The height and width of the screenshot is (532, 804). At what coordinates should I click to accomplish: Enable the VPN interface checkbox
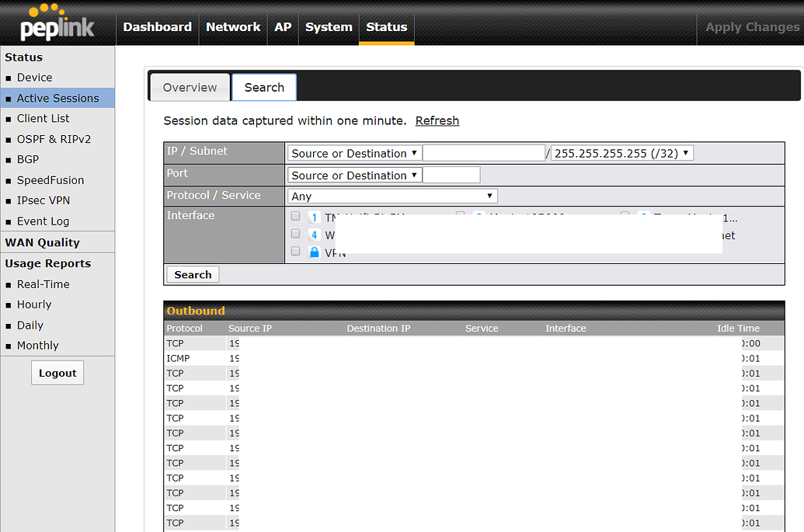[294, 252]
